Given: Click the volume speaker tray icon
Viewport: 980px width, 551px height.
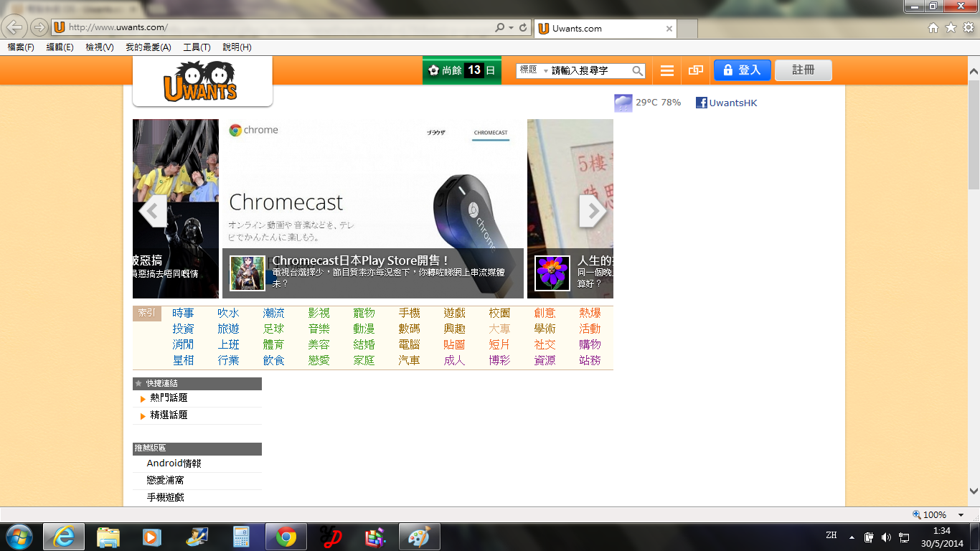Looking at the screenshot, I should pyautogui.click(x=886, y=537).
